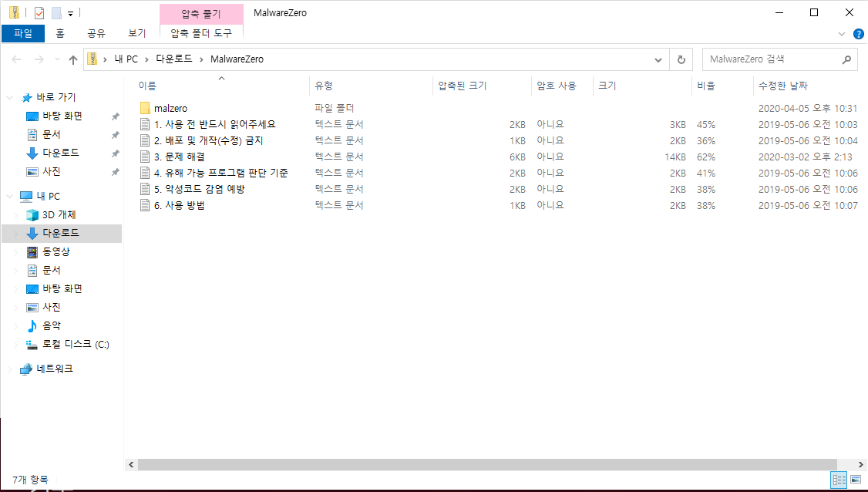868x492 pixels.
Task: Go up one folder level
Action: click(73, 60)
